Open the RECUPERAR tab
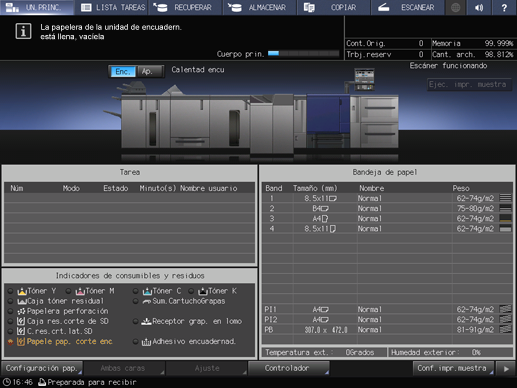The width and height of the screenshot is (517, 388). (186, 7)
